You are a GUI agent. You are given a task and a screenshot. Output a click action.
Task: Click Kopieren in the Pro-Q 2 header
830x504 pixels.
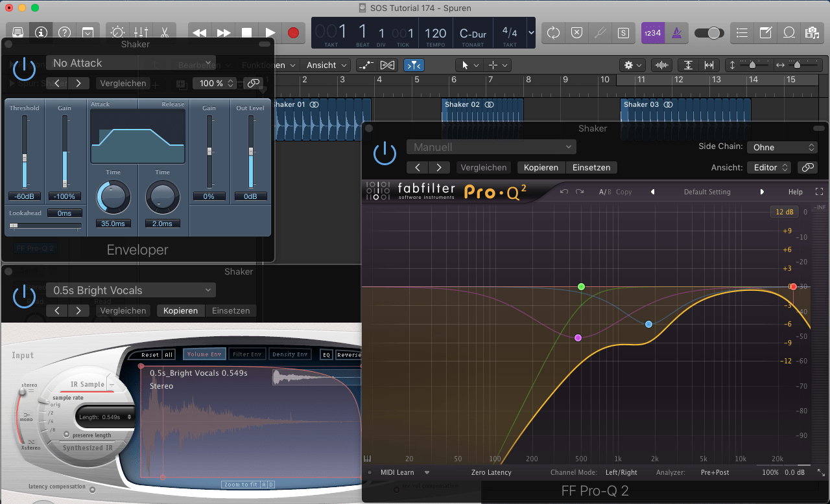(541, 167)
